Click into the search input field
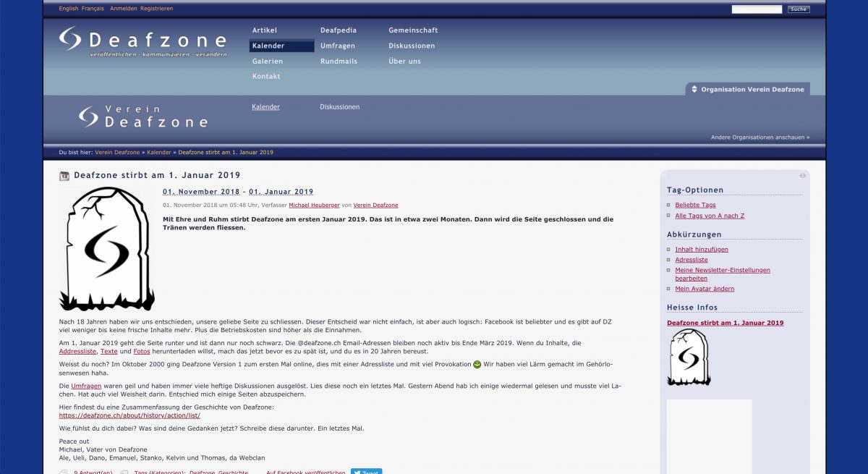 756,9
